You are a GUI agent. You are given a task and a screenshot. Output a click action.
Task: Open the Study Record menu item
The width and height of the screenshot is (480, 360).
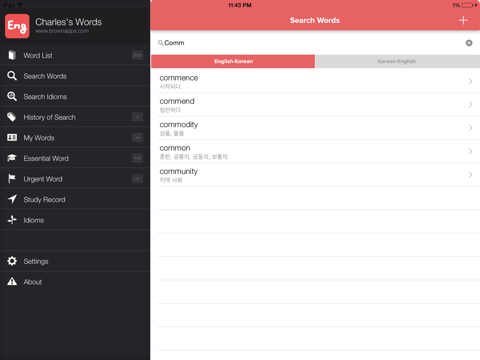(x=75, y=199)
